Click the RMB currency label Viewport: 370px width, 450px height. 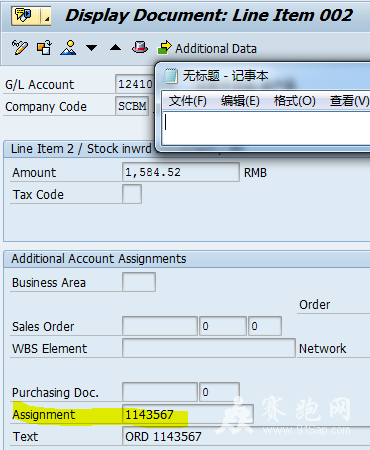[x=255, y=173]
